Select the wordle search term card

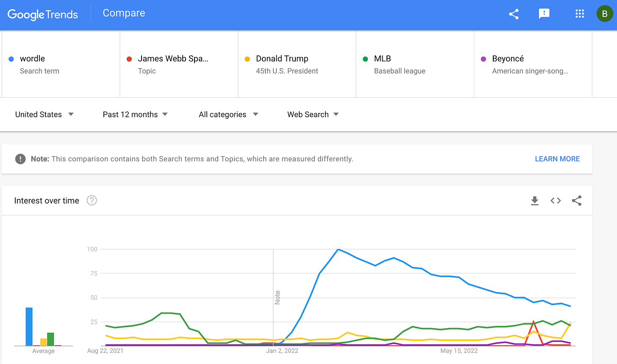pyautogui.click(x=61, y=64)
